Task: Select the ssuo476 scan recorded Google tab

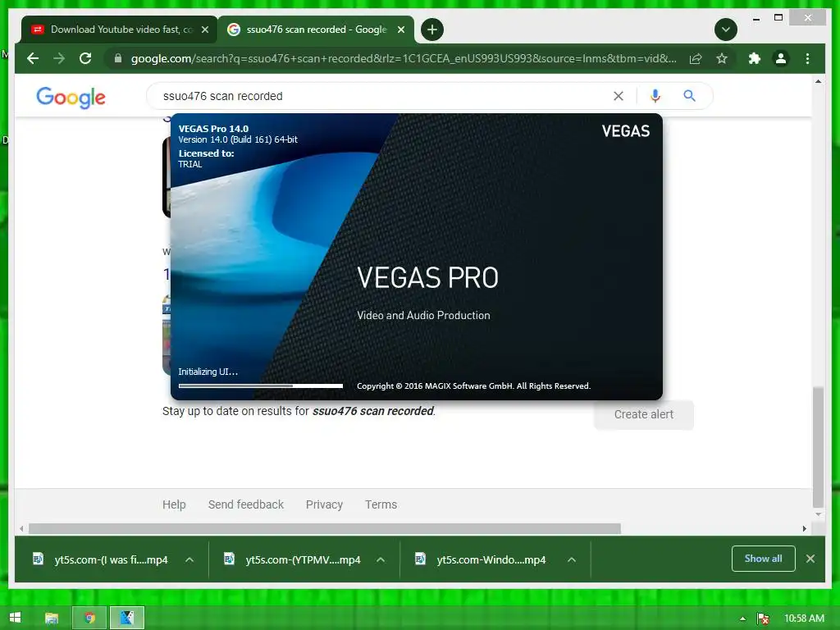Action: point(316,30)
